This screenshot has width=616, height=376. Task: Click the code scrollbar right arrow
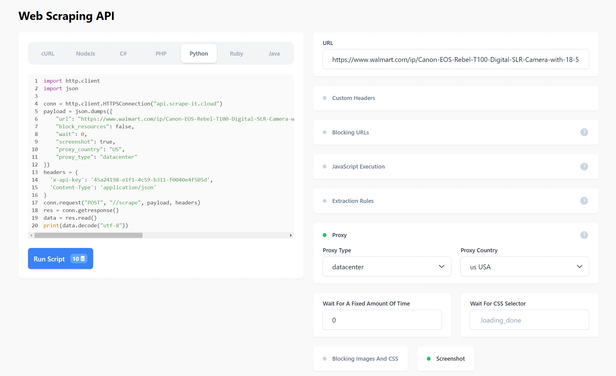pos(291,235)
